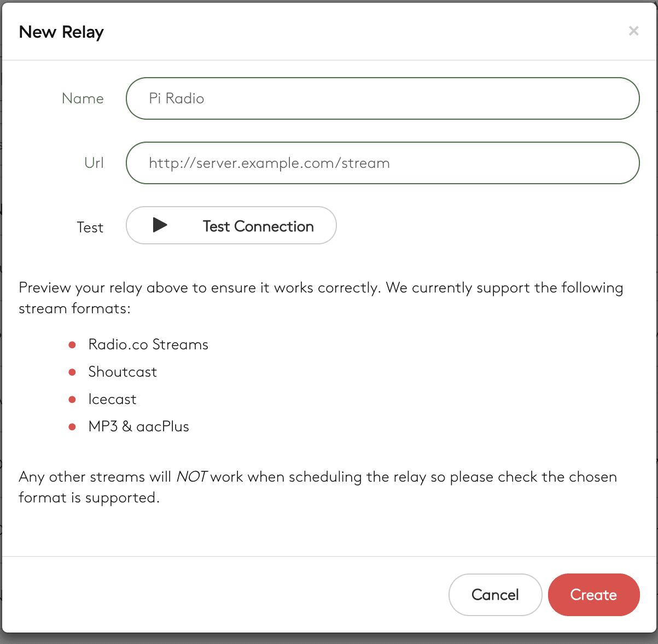Screen dimensions: 658x644
Task: Click the Shoutcast list entry
Action: [122, 372]
